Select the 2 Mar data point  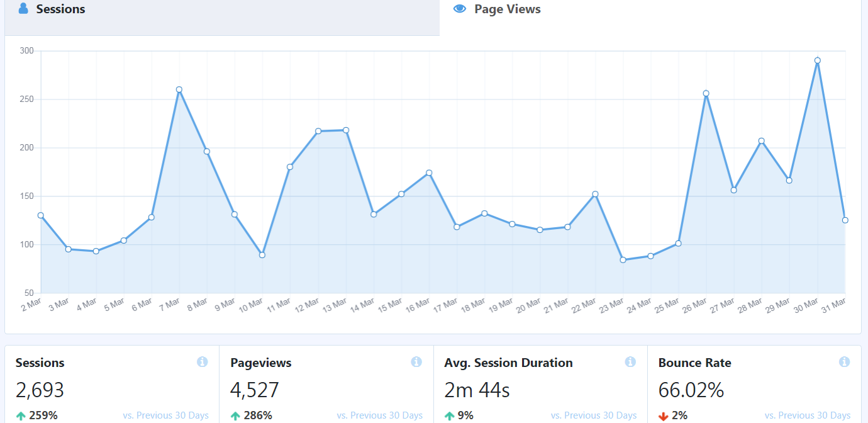pyautogui.click(x=41, y=215)
